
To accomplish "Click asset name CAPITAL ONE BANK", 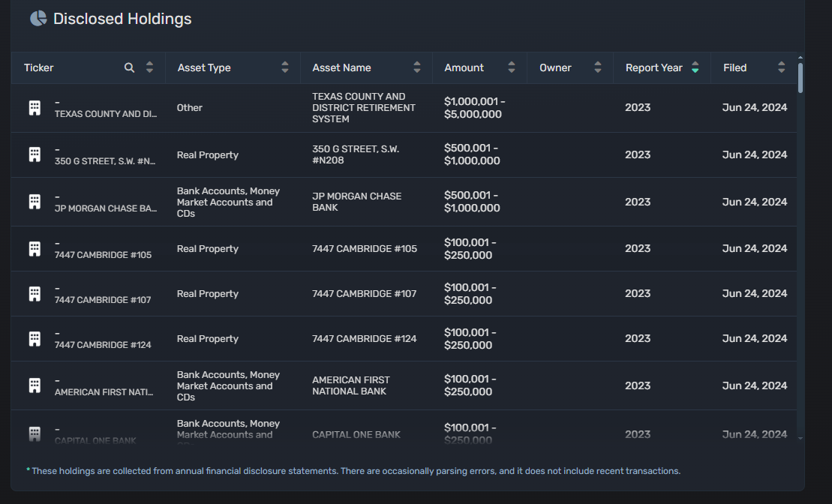I will (356, 434).
